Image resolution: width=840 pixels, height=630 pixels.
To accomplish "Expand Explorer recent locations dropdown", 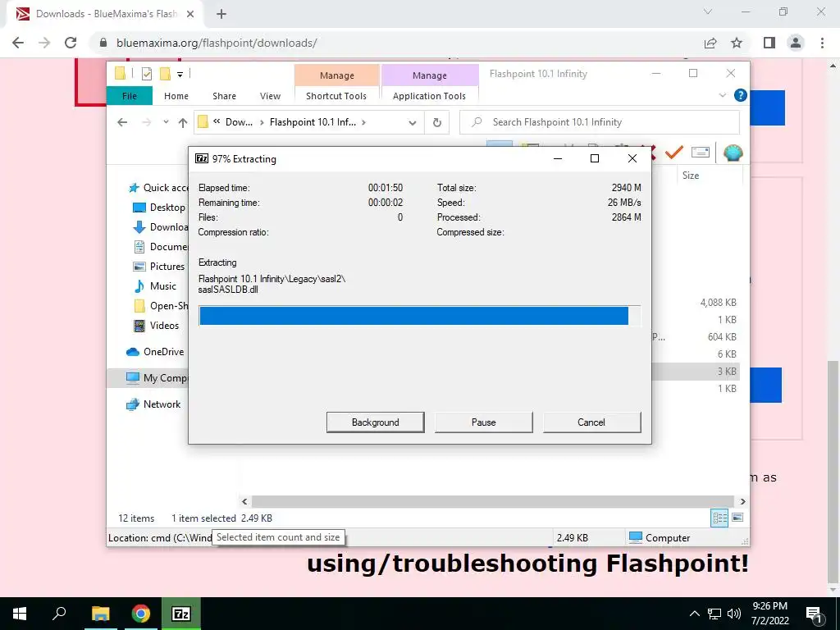I will click(x=166, y=122).
